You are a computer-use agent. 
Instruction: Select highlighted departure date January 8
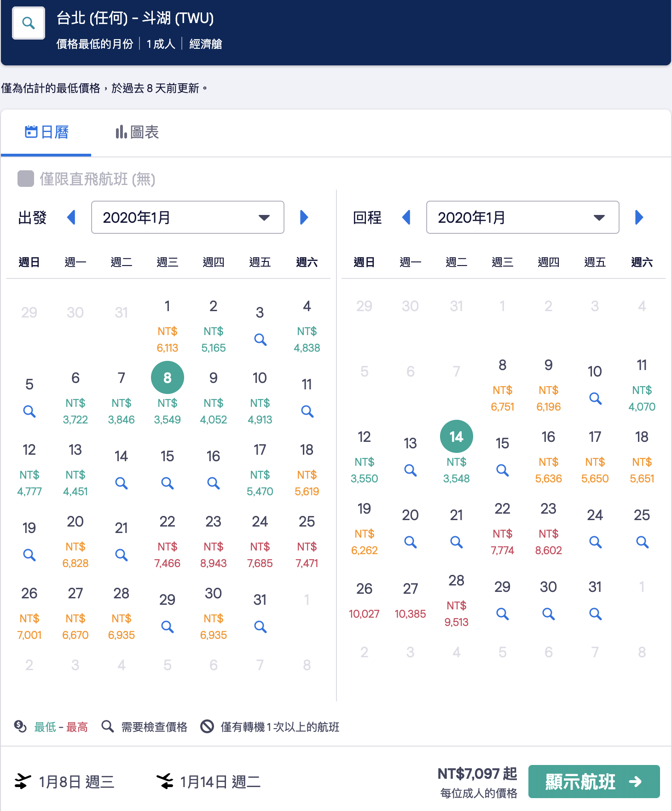(168, 377)
